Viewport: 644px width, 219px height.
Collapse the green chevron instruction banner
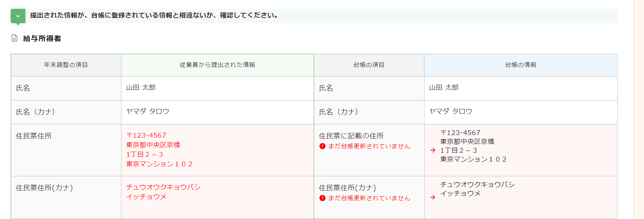tap(18, 16)
